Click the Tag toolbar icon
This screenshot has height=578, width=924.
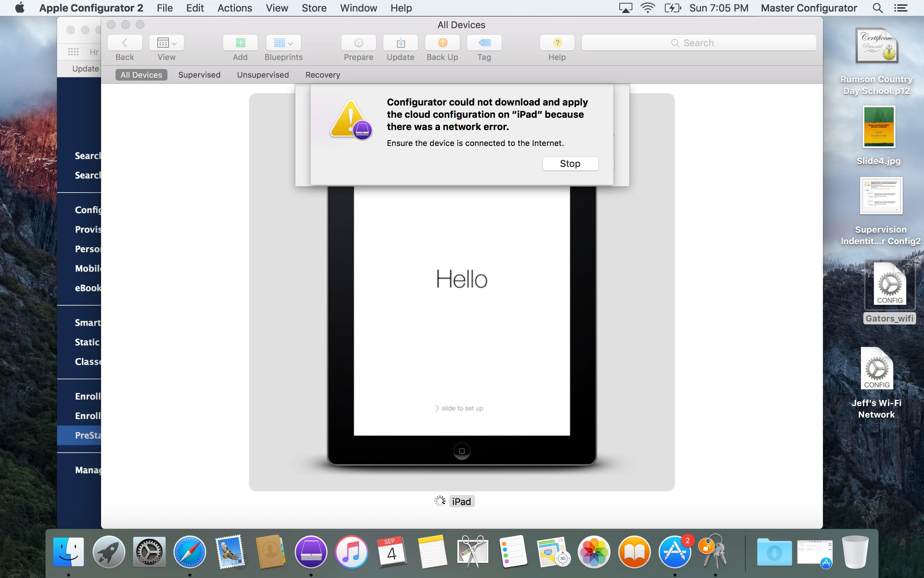pos(484,42)
